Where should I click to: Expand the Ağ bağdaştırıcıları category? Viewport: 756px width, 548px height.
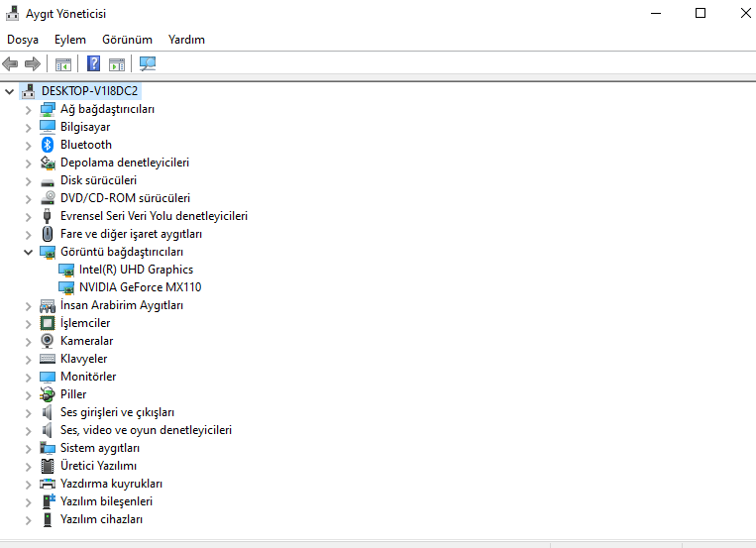(29, 110)
